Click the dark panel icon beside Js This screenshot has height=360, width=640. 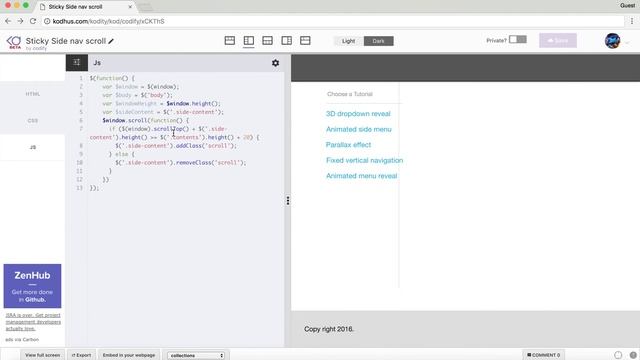pos(77,62)
